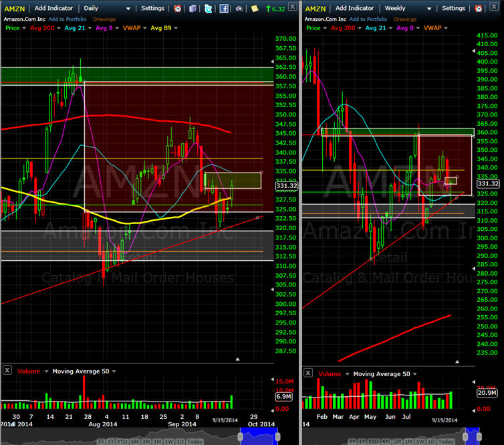
Task: Select Today range in Daily chart
Action: [195, 442]
